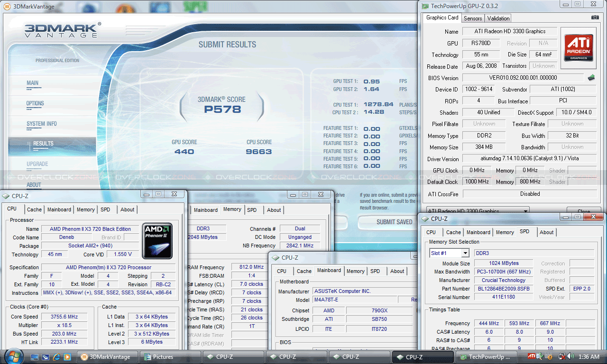The height and width of the screenshot is (364, 607).
Task: Click the Show Desktop quick launch icon
Action: coord(36,356)
